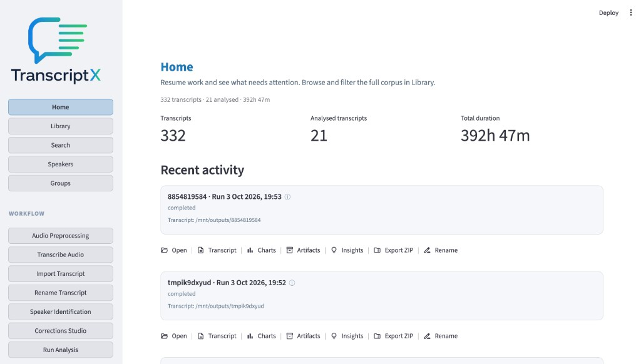The height and width of the screenshot is (364, 641).
Task: Click the path /mnt/outputs/8854819584
Action: [228, 220]
